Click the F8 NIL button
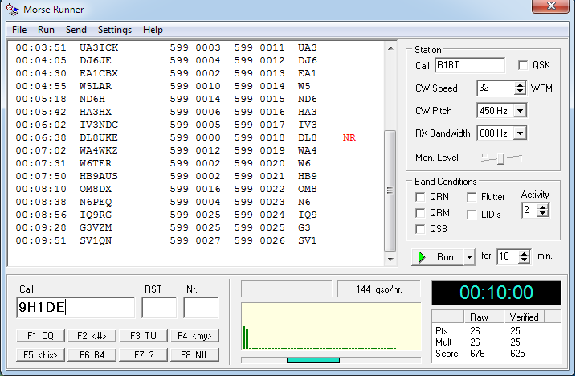 [x=194, y=354]
